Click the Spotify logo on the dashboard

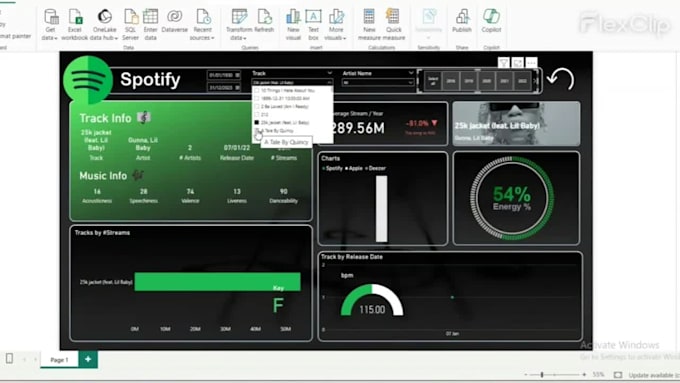click(88, 80)
